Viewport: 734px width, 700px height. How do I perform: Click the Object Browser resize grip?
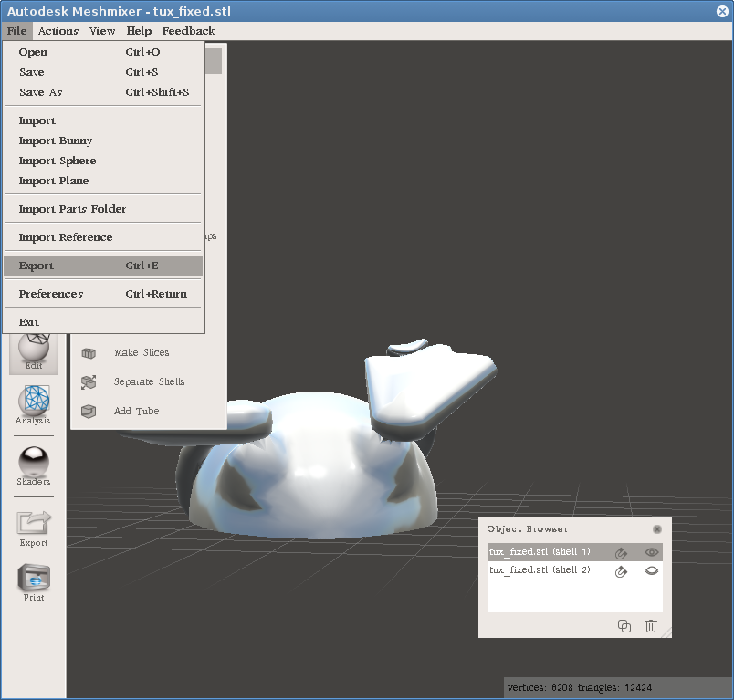(666, 632)
